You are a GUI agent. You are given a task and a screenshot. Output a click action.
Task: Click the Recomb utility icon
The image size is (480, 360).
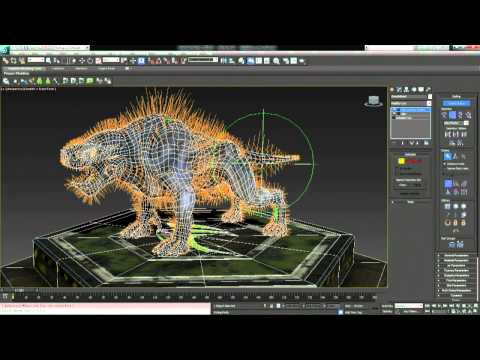[x=448, y=214]
